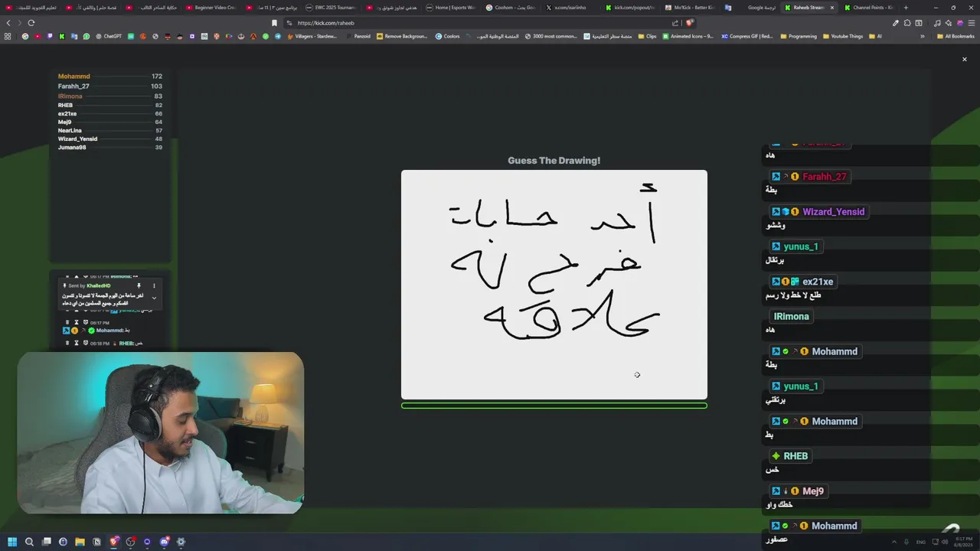Open the Panzoid bookmark
Screen dimensions: 980x551
pos(358,36)
